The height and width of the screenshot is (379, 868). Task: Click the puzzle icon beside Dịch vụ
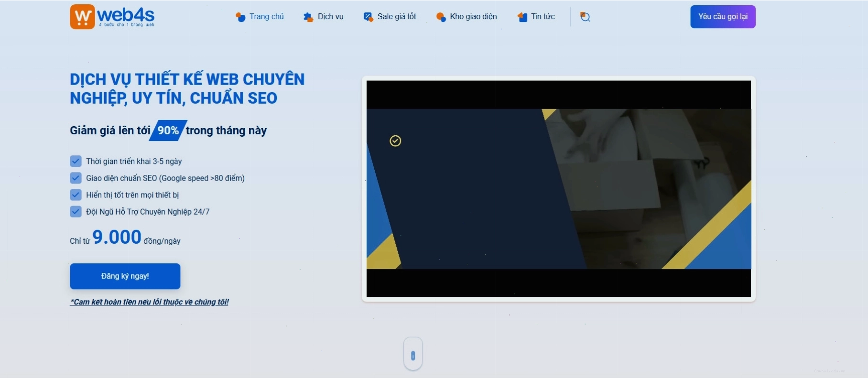click(308, 17)
